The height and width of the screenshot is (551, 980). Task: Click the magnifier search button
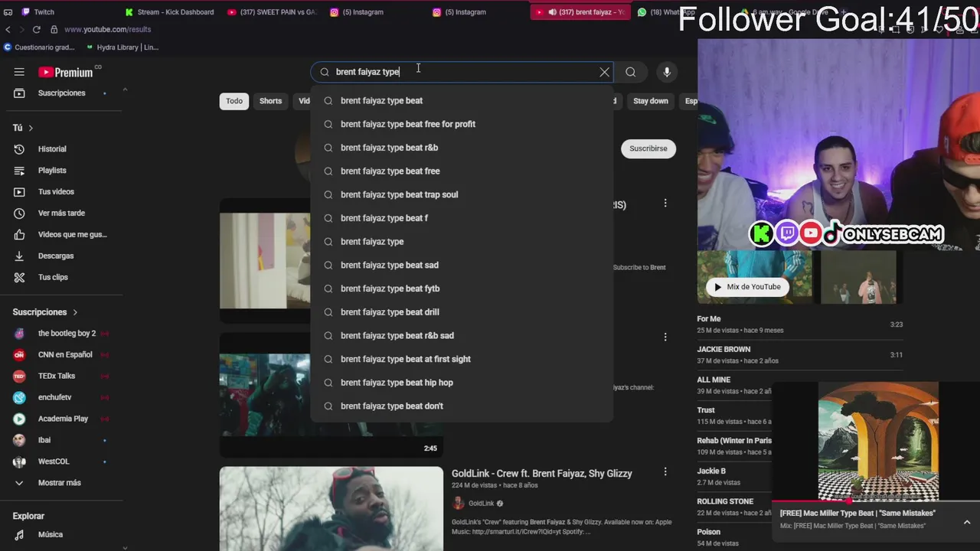click(x=630, y=72)
